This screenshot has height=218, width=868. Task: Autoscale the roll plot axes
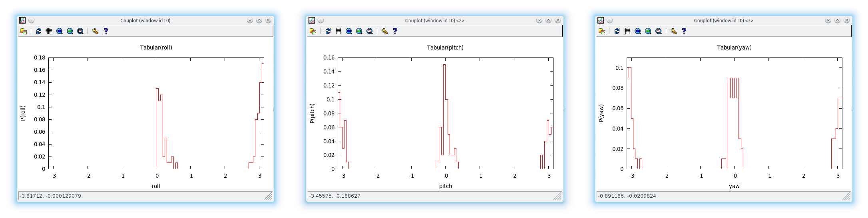pos(80,31)
